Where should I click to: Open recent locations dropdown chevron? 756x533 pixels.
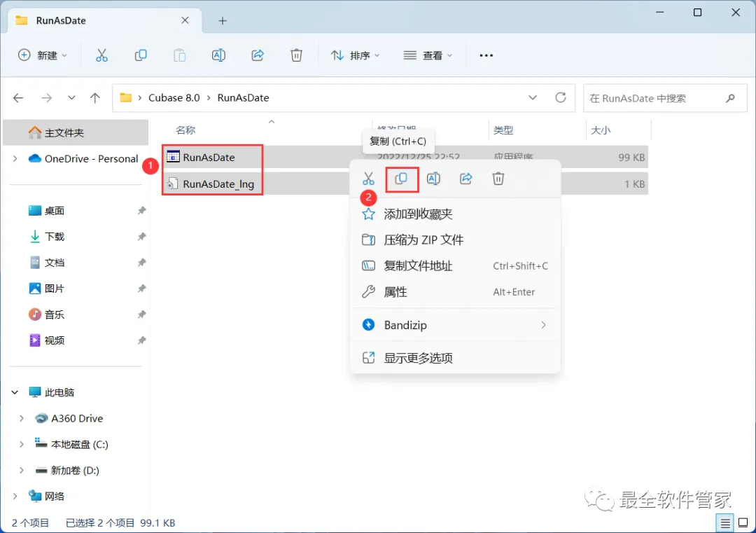tap(71, 98)
